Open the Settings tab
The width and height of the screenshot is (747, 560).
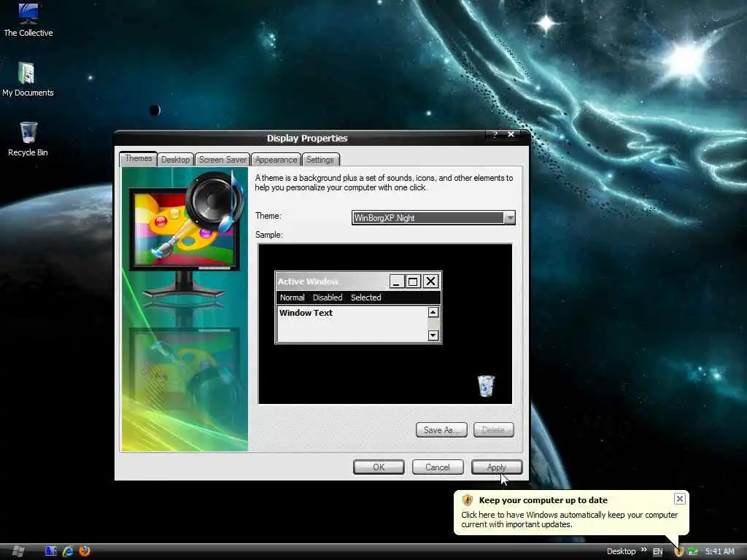coord(320,160)
